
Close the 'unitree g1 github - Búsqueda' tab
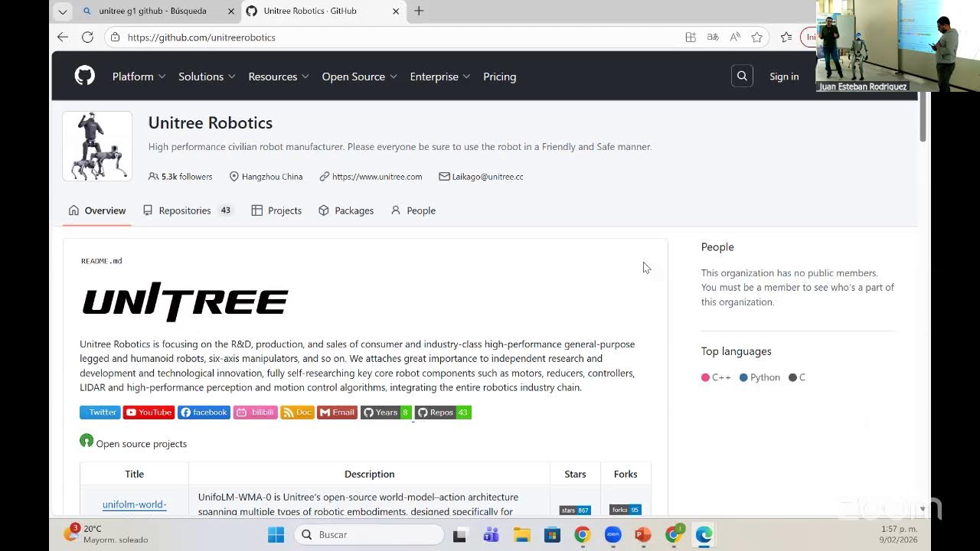click(231, 11)
